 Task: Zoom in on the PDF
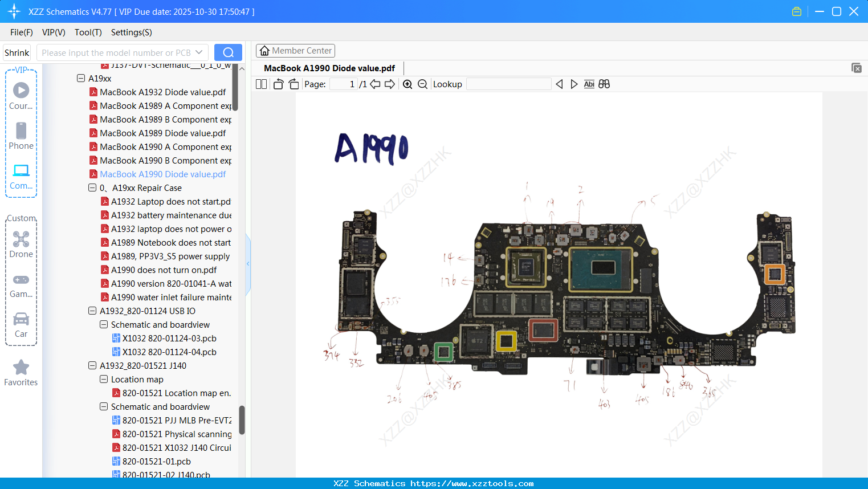[407, 84]
